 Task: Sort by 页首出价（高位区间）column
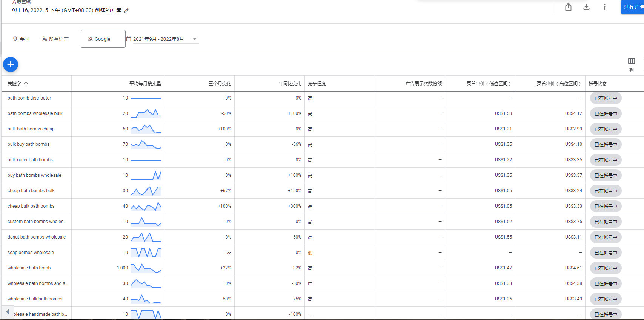559,84
